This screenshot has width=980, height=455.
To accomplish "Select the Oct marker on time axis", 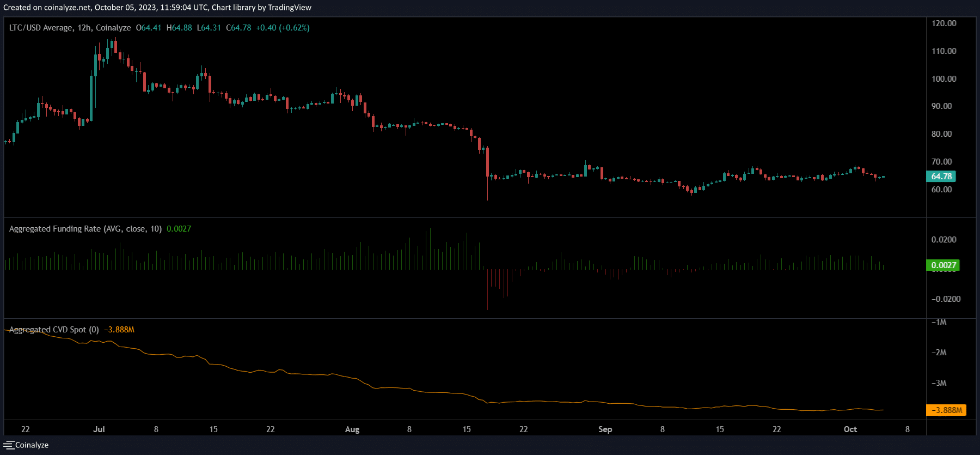I will [x=850, y=429].
